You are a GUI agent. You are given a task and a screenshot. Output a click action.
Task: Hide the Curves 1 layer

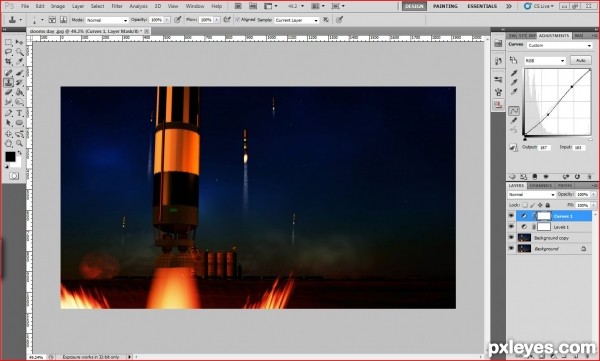511,216
